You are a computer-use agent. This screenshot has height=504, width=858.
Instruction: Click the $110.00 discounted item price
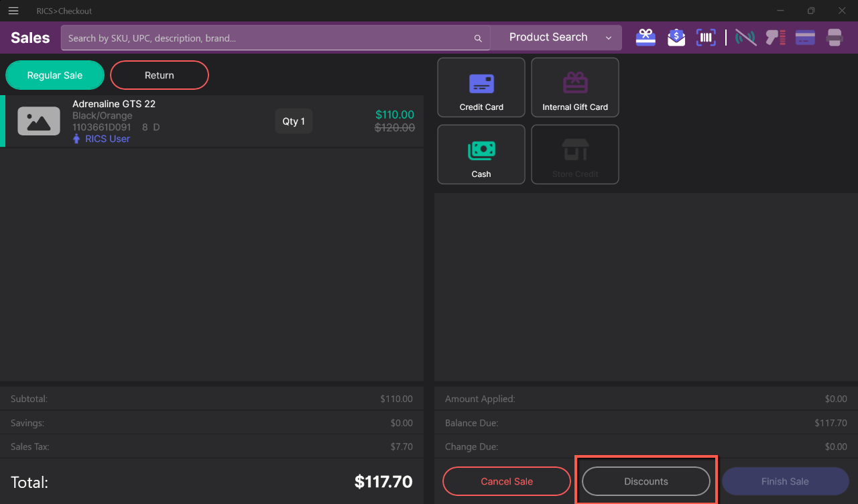coord(395,115)
